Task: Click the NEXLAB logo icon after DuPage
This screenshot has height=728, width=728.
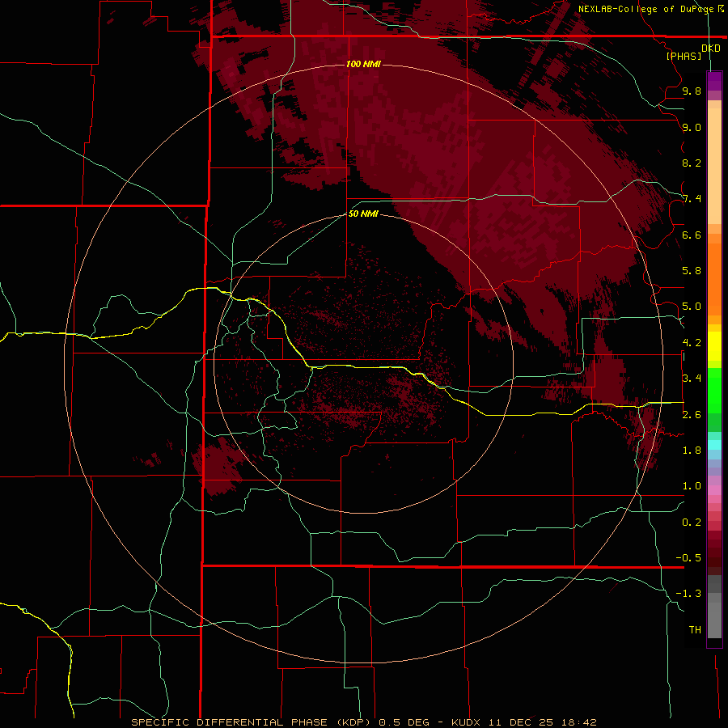Action: [720, 8]
